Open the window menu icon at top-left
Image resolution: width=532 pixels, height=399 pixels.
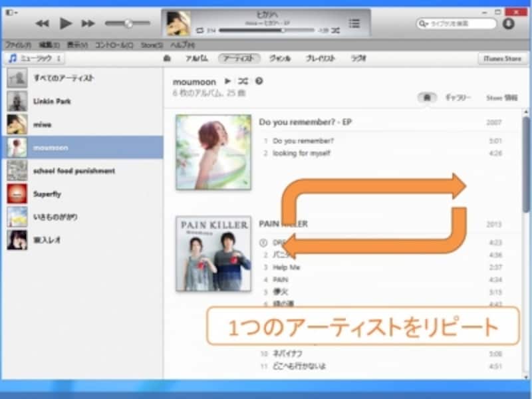(x=11, y=13)
